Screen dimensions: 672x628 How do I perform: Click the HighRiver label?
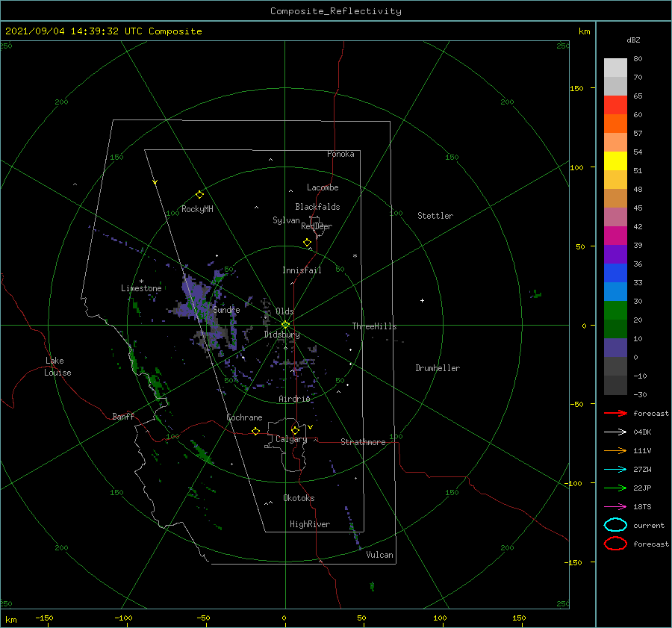[x=310, y=524]
